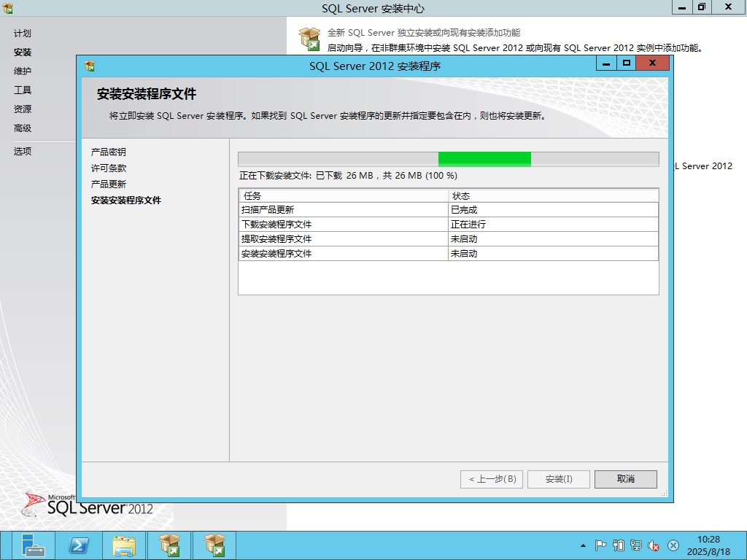
Task: Select 工具 in Installation Center sidebar
Action: tap(23, 90)
